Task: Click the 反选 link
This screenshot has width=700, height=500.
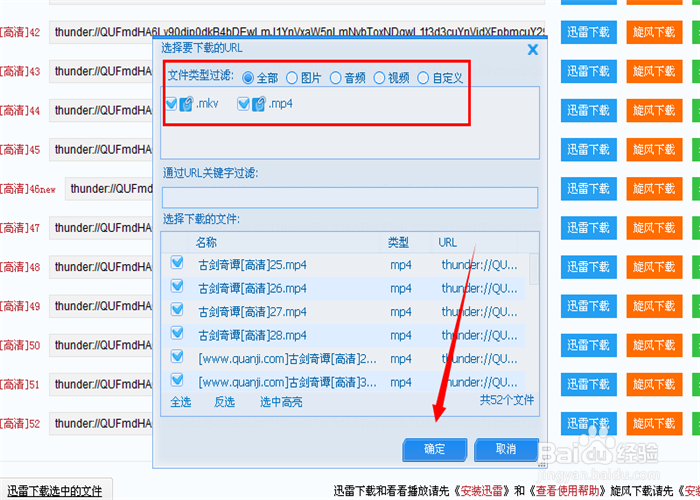Action: pos(225,402)
